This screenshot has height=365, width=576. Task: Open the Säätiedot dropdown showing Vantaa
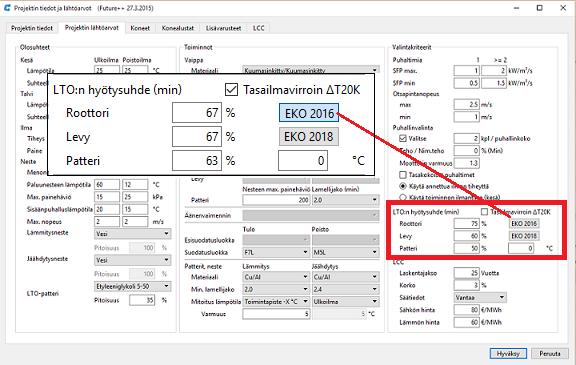pos(480,297)
